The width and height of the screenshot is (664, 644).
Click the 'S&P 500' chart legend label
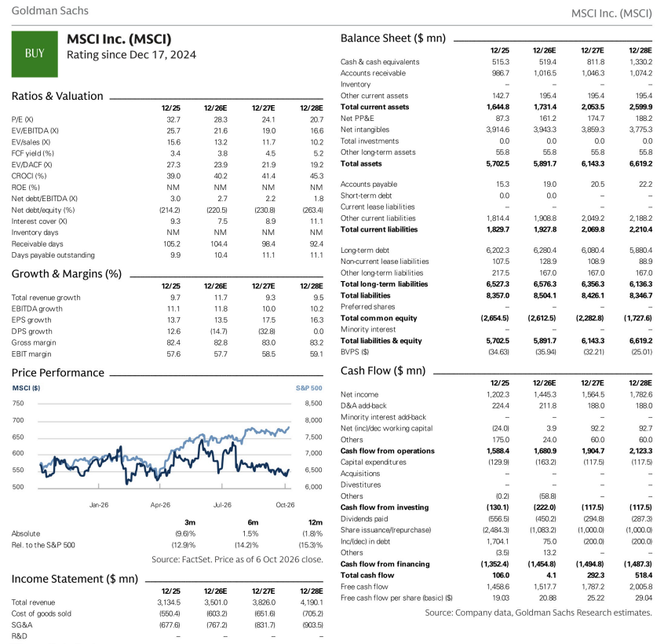[309, 388]
